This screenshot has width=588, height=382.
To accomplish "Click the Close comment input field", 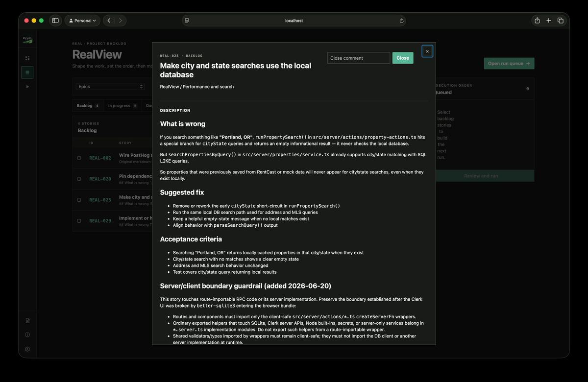I will point(359,58).
